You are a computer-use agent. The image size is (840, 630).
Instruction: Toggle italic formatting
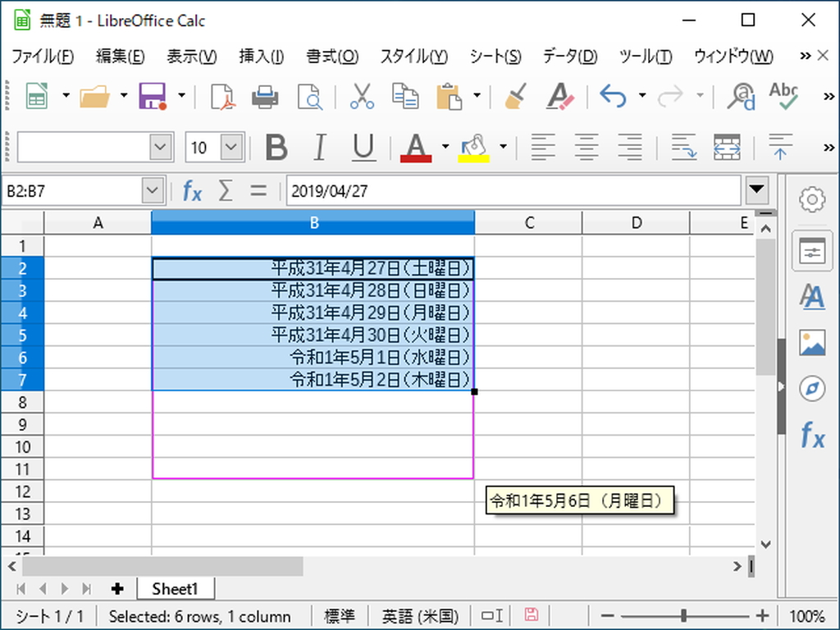319,148
